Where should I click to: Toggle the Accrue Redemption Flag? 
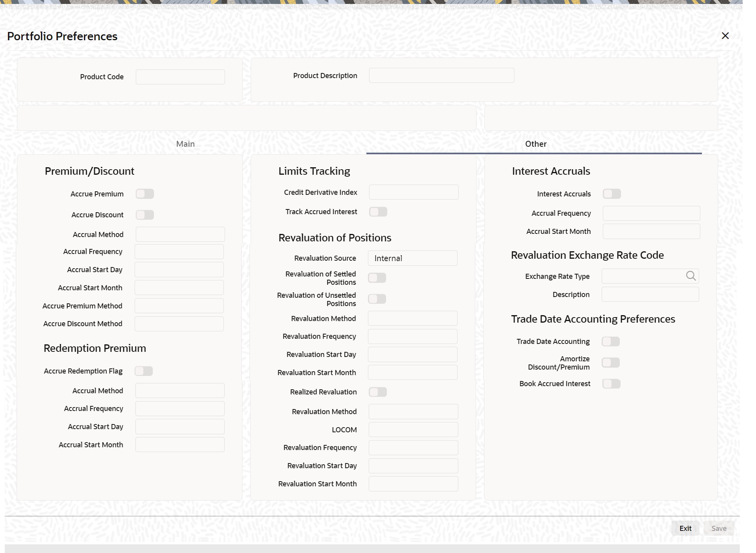143,371
